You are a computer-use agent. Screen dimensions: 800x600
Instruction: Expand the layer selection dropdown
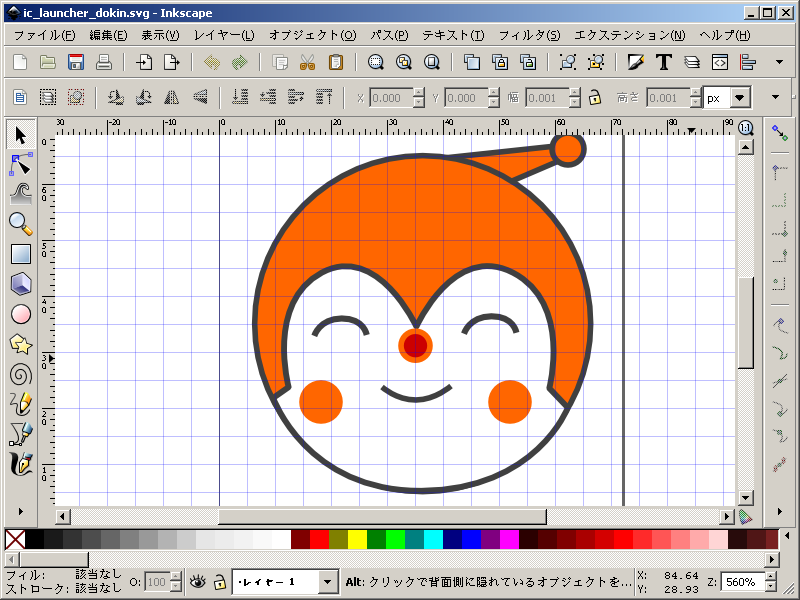328,581
